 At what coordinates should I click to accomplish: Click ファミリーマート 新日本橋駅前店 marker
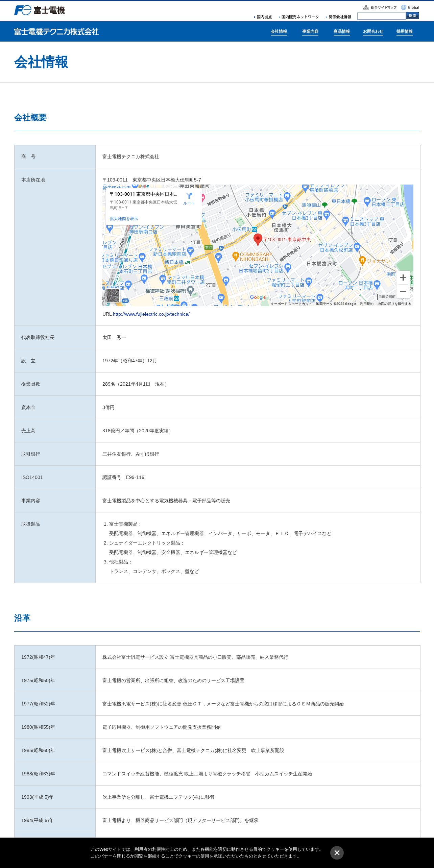pyautogui.click(x=191, y=251)
